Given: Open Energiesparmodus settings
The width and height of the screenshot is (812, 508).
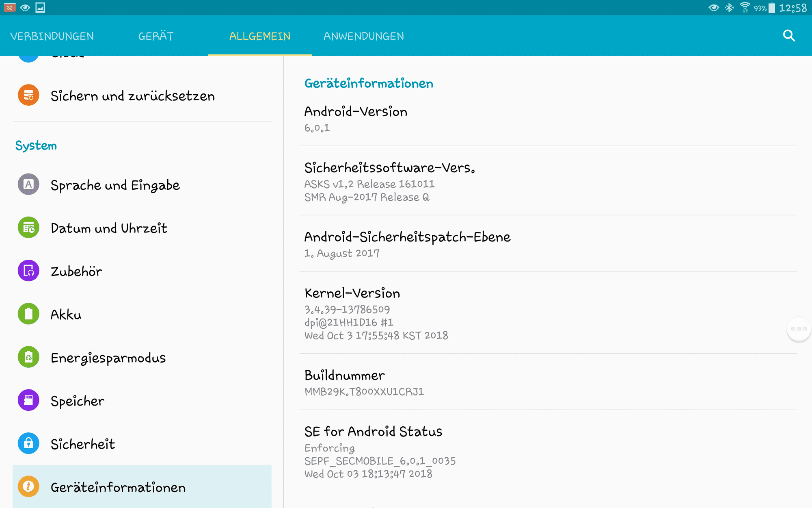Looking at the screenshot, I should [142, 357].
